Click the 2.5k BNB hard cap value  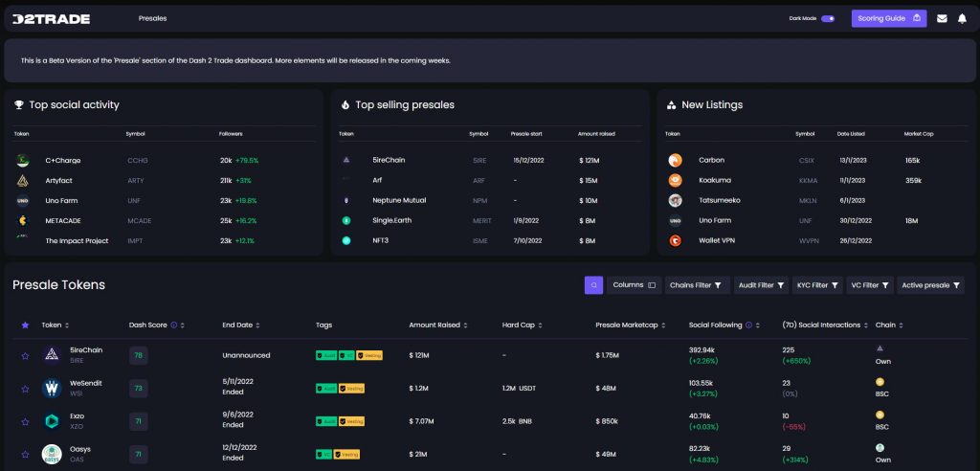516,421
